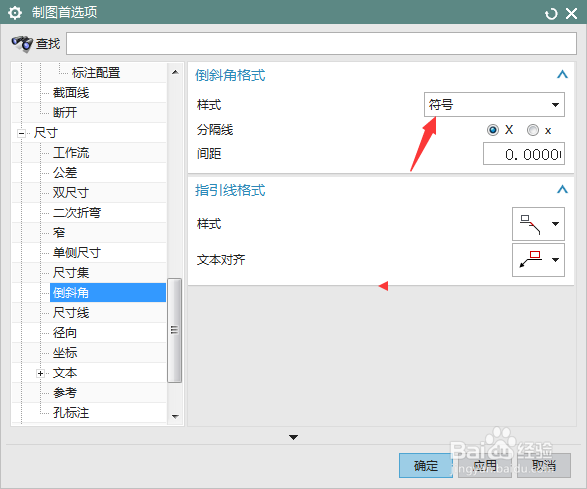Select 断开 in the tree
587x489 pixels.
(65, 112)
